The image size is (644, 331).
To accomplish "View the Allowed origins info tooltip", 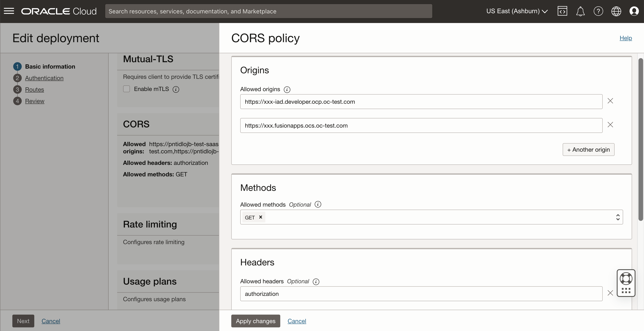I will pyautogui.click(x=287, y=89).
